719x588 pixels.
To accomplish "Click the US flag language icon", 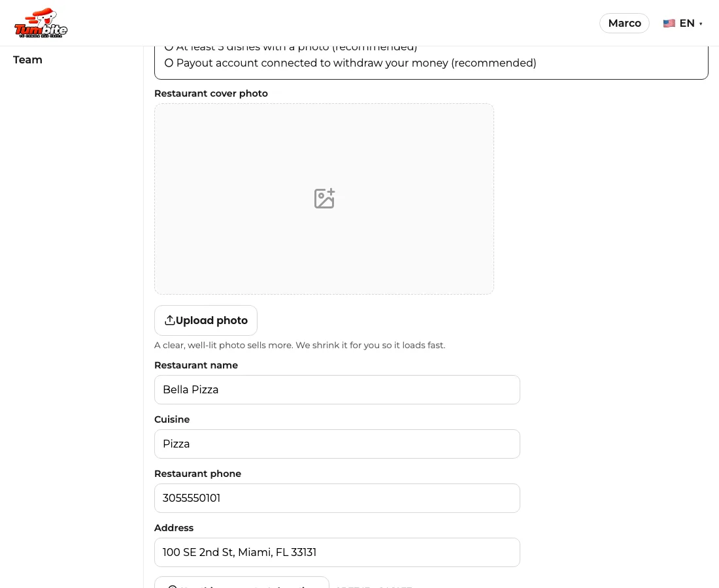I will tap(669, 24).
